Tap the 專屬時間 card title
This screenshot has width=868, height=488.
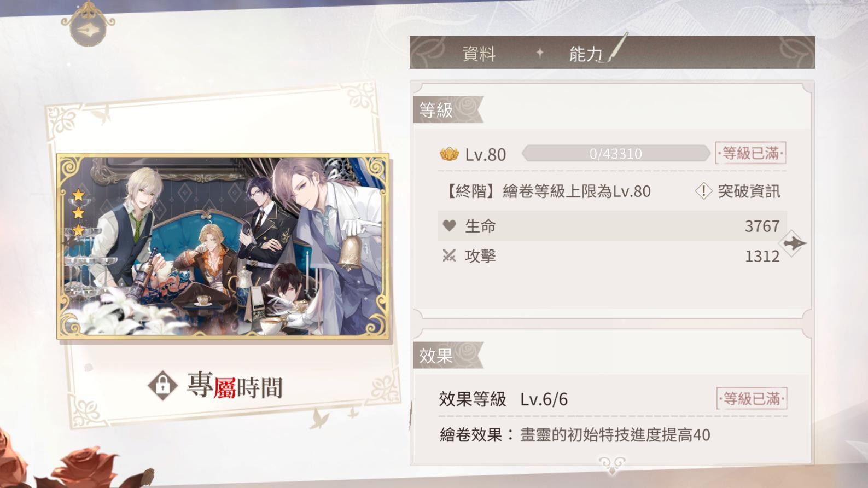tap(235, 386)
